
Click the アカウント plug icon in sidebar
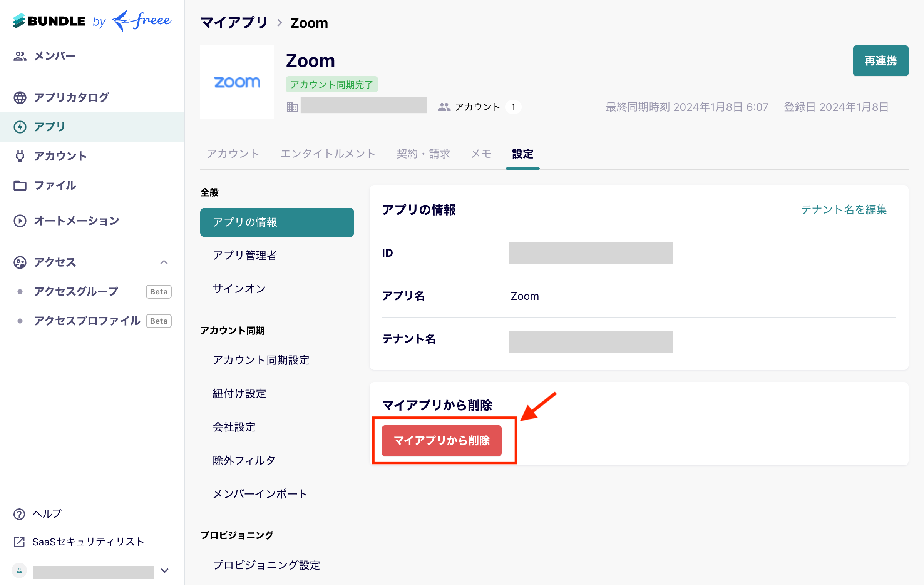tap(20, 156)
